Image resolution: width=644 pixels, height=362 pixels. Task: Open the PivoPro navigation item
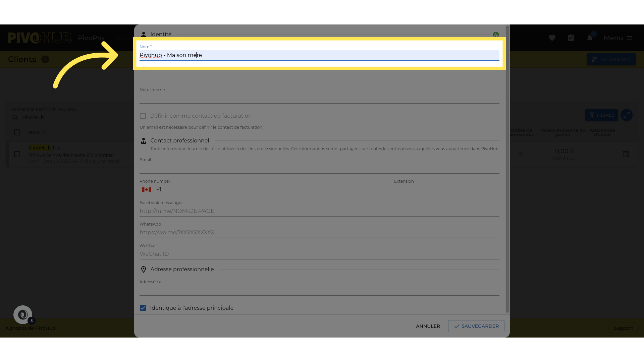coord(91,38)
